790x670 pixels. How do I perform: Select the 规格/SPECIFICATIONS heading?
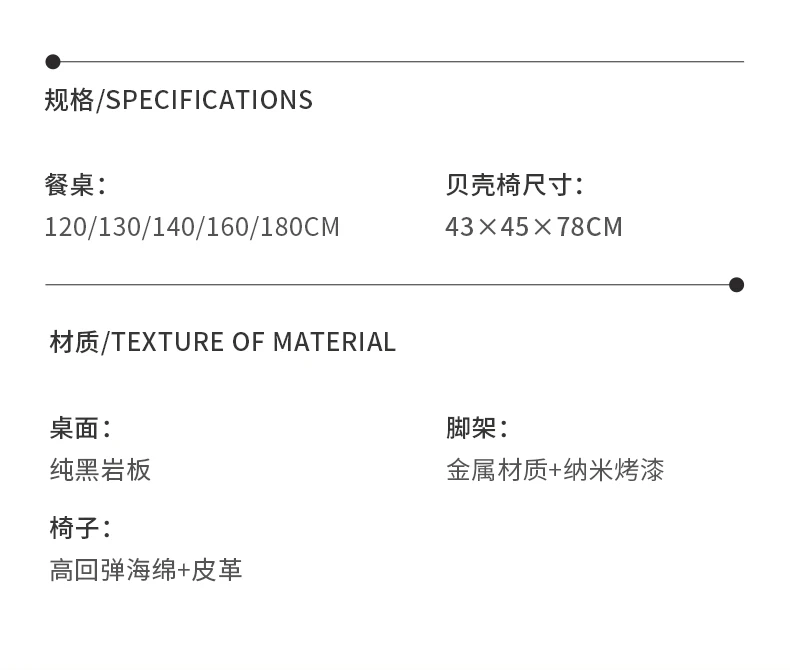point(179,99)
